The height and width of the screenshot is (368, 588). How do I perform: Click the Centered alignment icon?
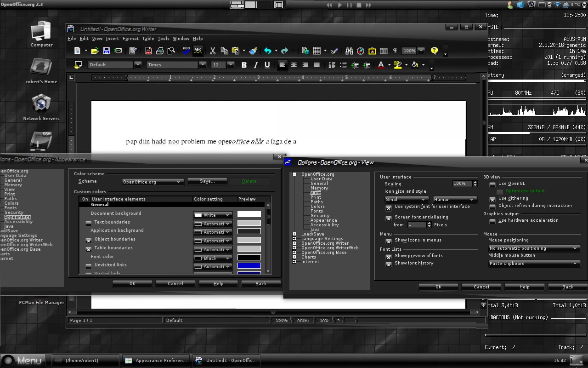point(294,65)
